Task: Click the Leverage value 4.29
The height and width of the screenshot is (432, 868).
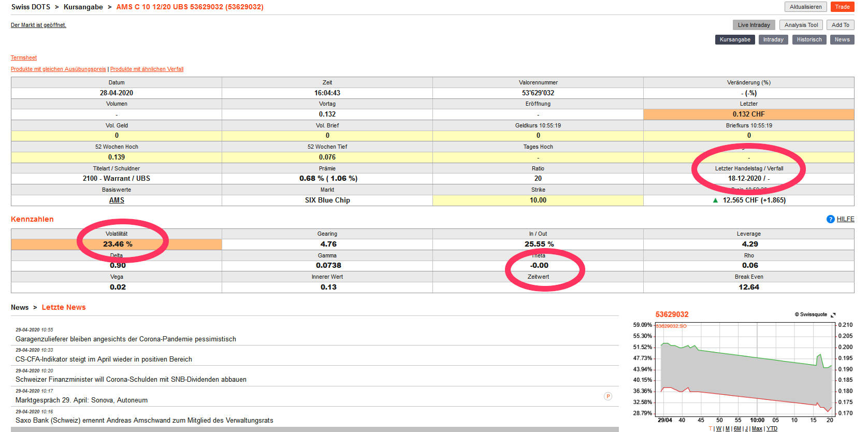Action: pos(750,244)
